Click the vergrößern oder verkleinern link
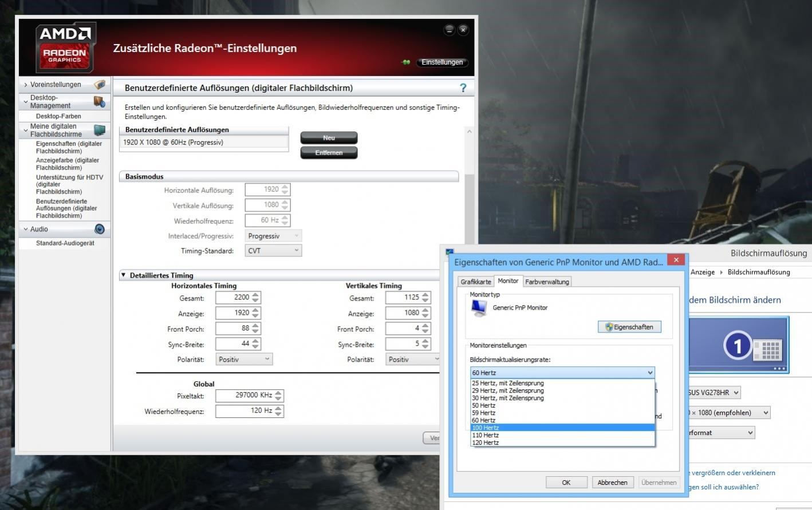This screenshot has height=510, width=812. pos(733,473)
